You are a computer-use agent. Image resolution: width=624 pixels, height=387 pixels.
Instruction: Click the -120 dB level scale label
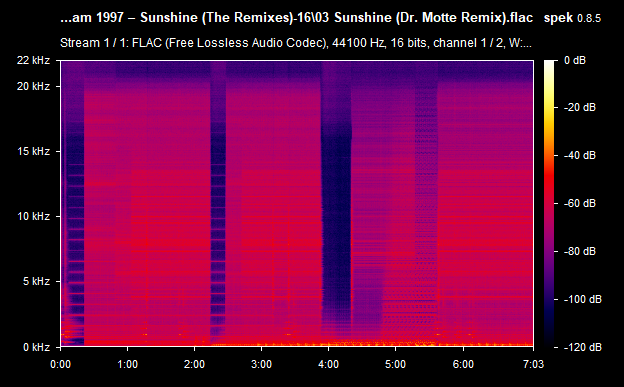click(583, 347)
